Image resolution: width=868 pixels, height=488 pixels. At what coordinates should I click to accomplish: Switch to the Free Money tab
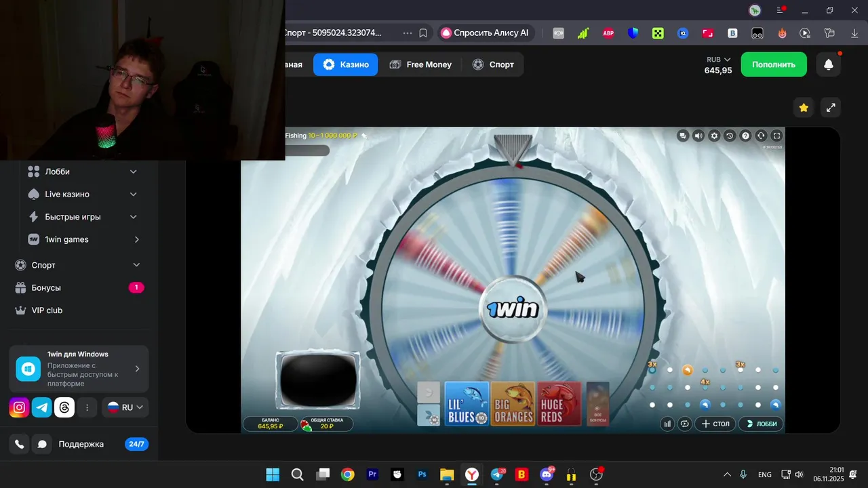(x=420, y=64)
